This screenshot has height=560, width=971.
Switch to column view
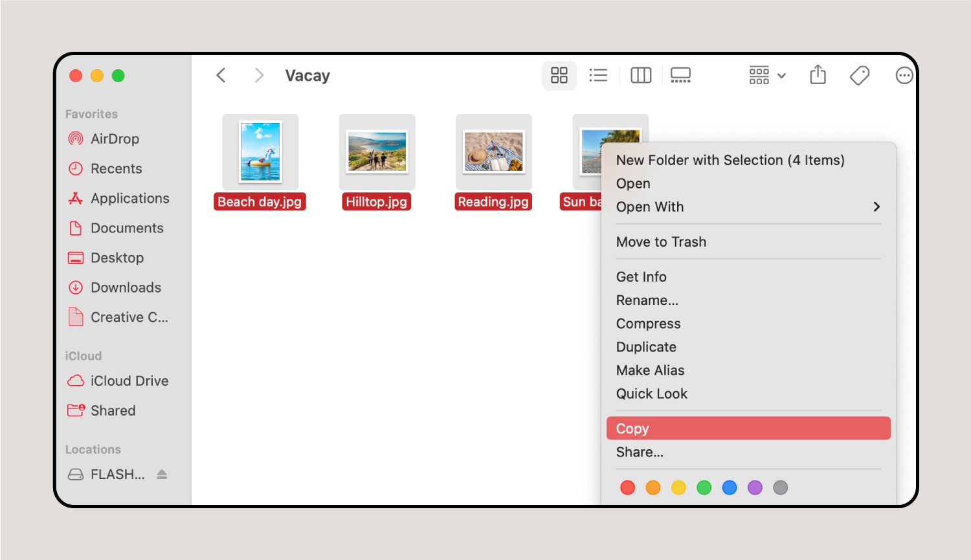[x=641, y=75]
